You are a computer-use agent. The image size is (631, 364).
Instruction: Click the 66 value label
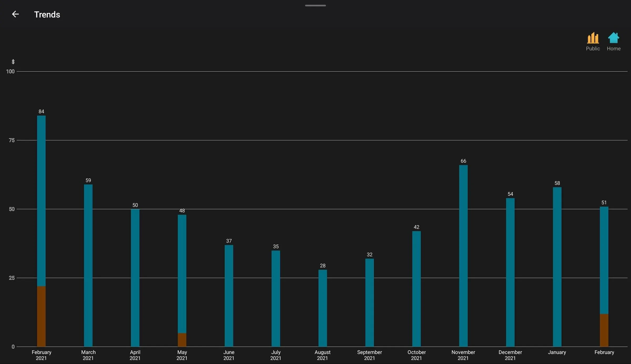[x=463, y=161]
